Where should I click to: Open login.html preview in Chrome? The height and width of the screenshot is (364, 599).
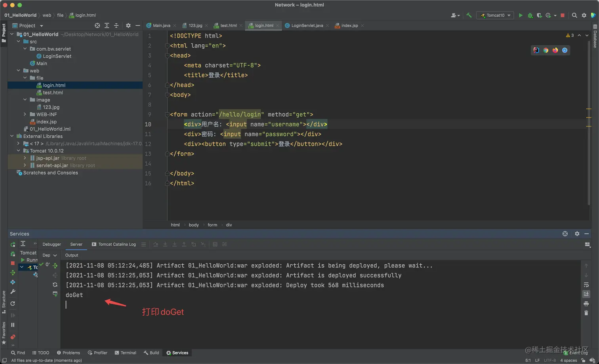tap(546, 50)
